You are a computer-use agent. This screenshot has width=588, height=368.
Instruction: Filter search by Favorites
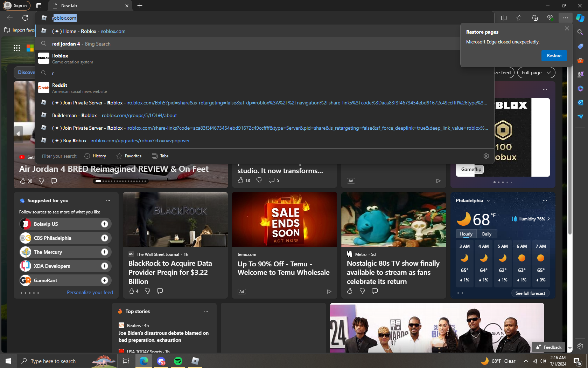point(129,156)
